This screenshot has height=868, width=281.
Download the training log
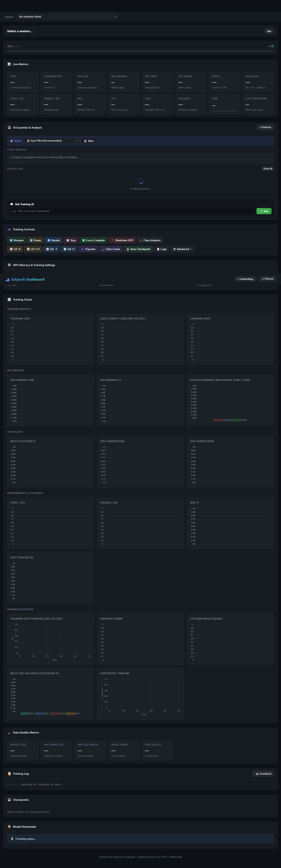263,774
